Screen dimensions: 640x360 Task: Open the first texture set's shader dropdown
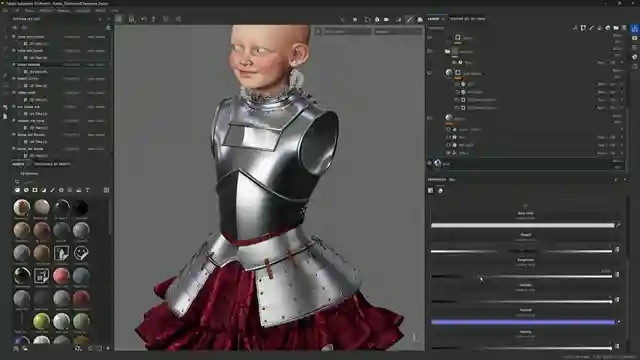pyautogui.click(x=96, y=37)
